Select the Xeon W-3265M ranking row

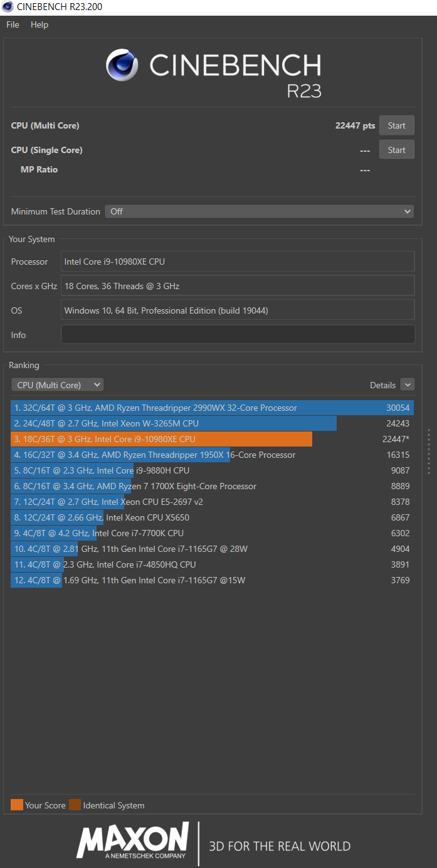point(213,423)
